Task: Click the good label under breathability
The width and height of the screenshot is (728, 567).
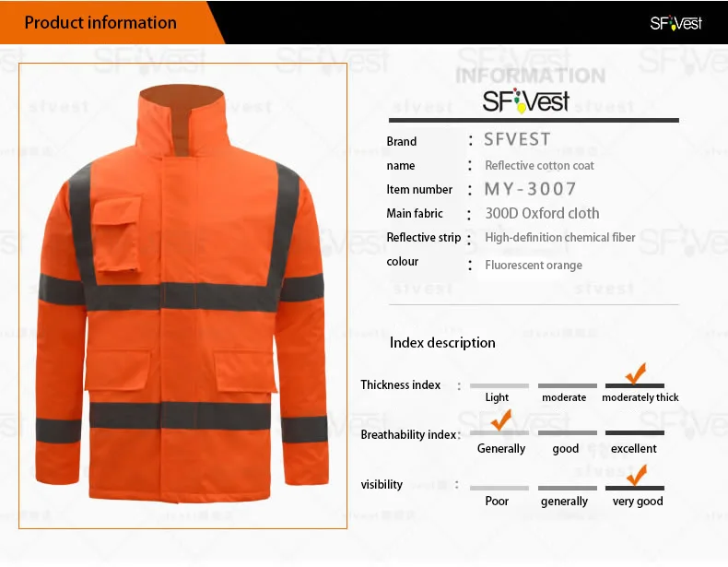Action: (566, 449)
